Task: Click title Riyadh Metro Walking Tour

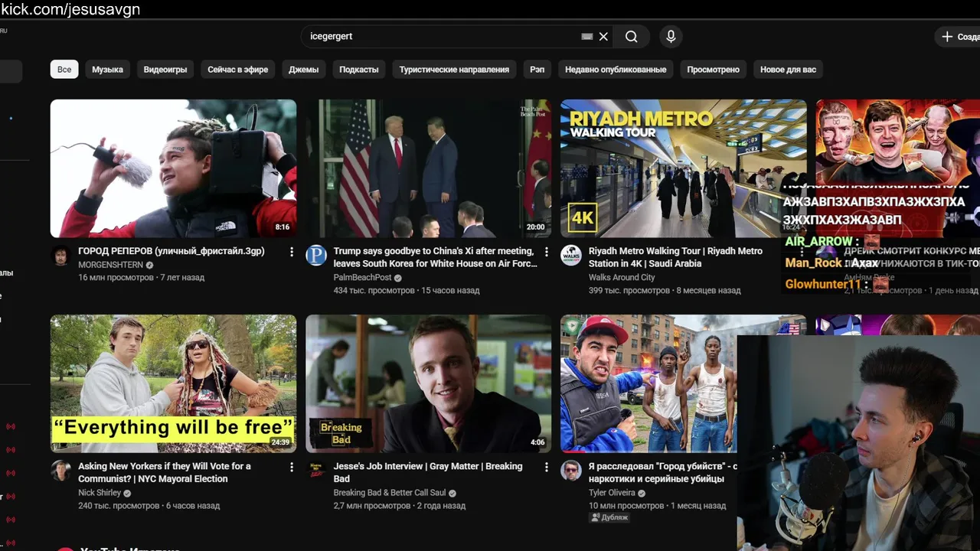Action: pyautogui.click(x=675, y=257)
